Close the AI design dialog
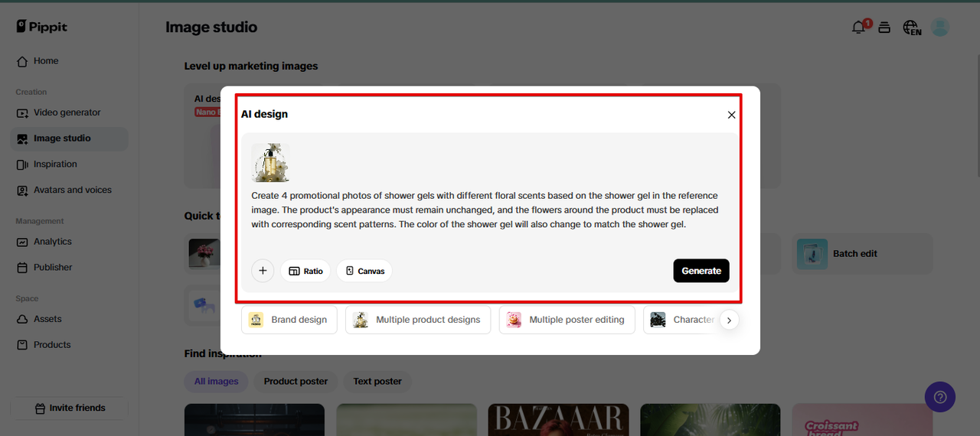Image resolution: width=980 pixels, height=436 pixels. [x=731, y=115]
